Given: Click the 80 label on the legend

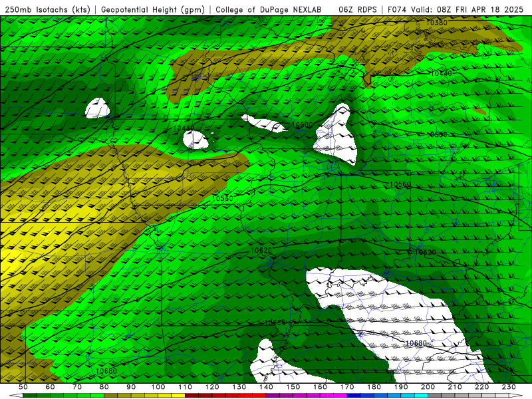Looking at the screenshot, I should [104, 387].
